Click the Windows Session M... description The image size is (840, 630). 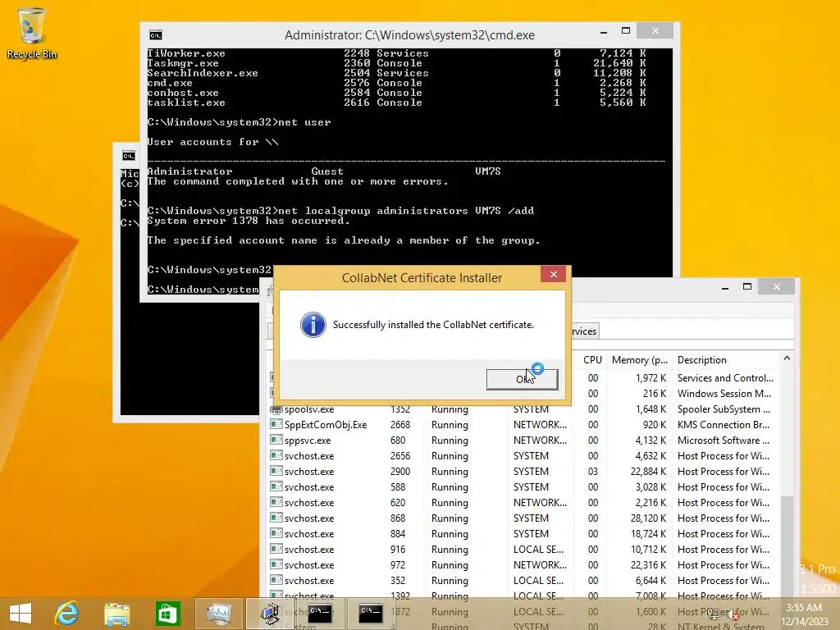click(x=724, y=394)
